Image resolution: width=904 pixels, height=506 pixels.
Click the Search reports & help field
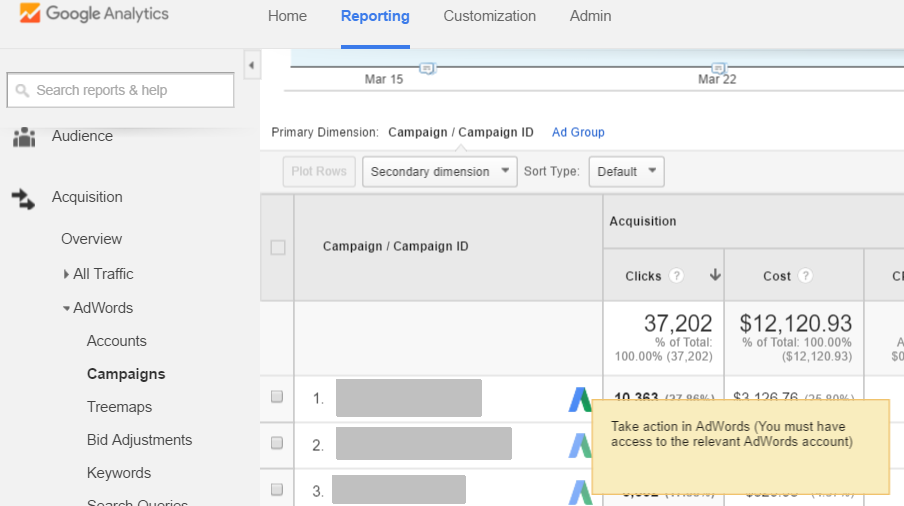[x=120, y=90]
